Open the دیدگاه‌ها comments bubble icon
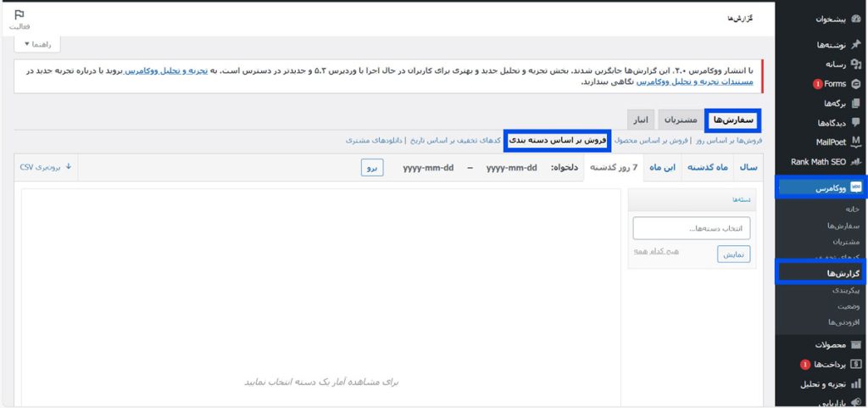 pos(856,122)
